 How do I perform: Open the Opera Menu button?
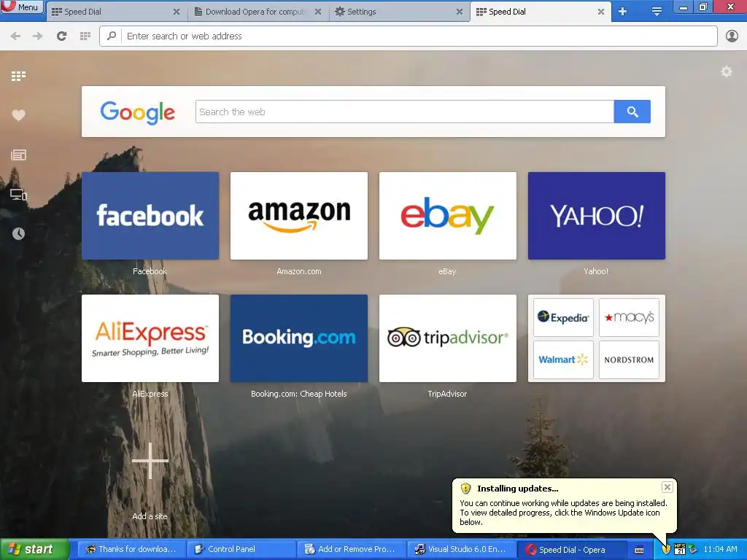click(x=21, y=7)
